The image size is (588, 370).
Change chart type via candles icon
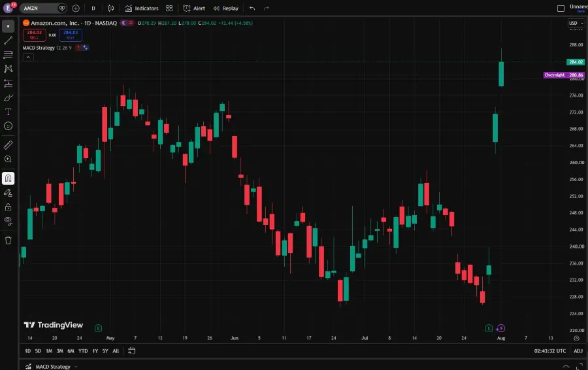pos(111,8)
